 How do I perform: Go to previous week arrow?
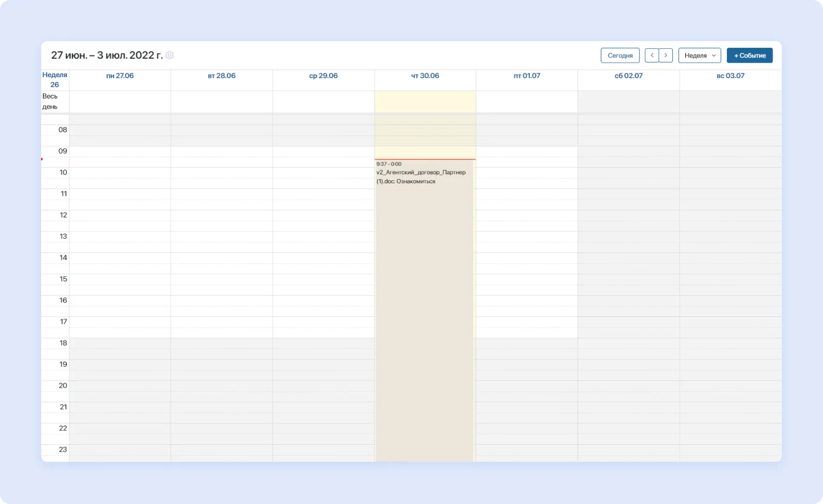tap(652, 56)
